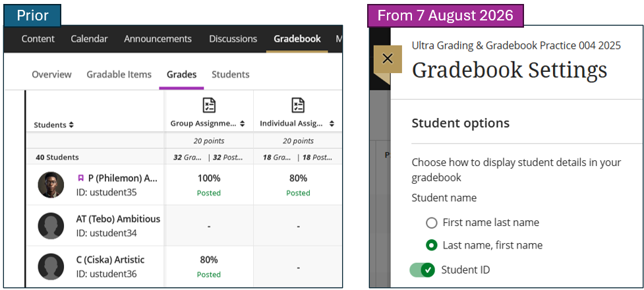Open the Individual Assignment column sort arrows
The width and height of the screenshot is (644, 290).
pyautogui.click(x=332, y=123)
